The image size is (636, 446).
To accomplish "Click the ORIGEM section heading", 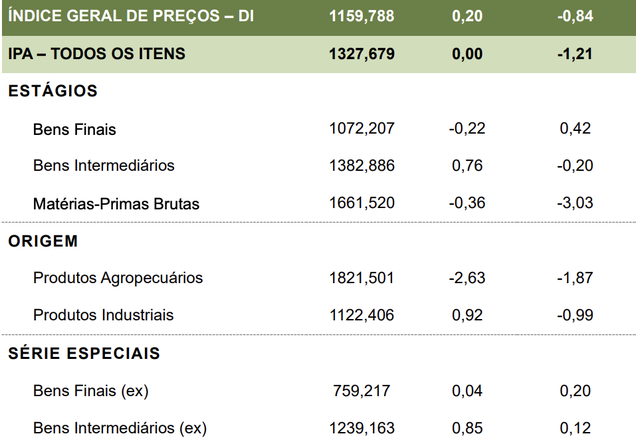I will 43,241.
